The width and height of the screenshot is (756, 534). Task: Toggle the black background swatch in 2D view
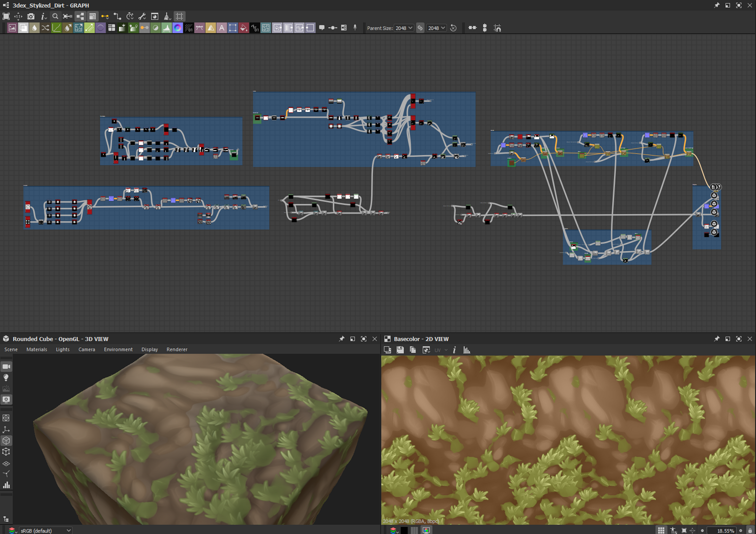click(404, 530)
